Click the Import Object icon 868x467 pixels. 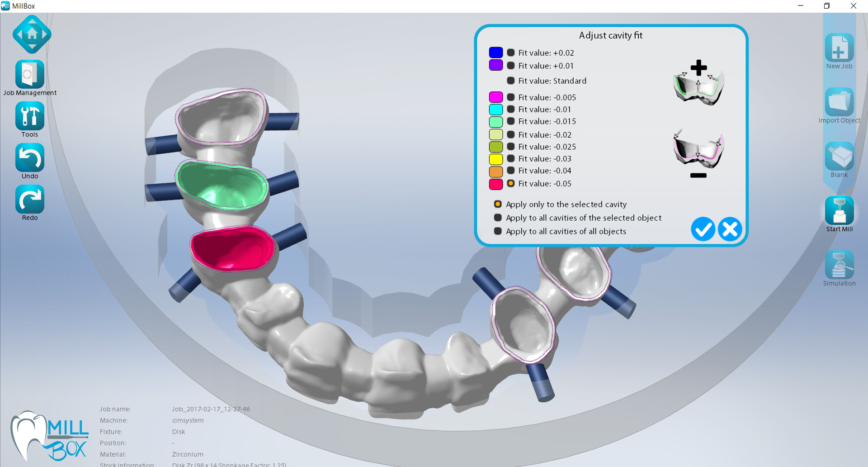[x=839, y=102]
